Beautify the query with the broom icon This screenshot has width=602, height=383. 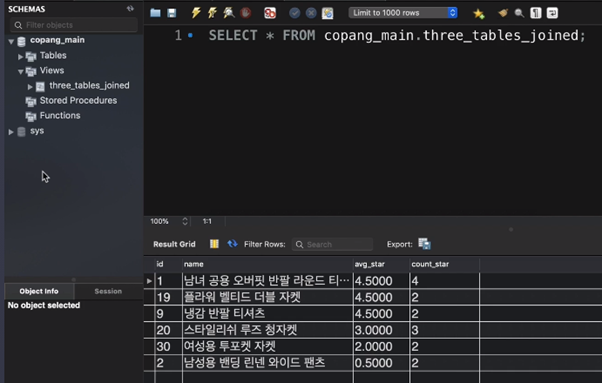point(503,13)
